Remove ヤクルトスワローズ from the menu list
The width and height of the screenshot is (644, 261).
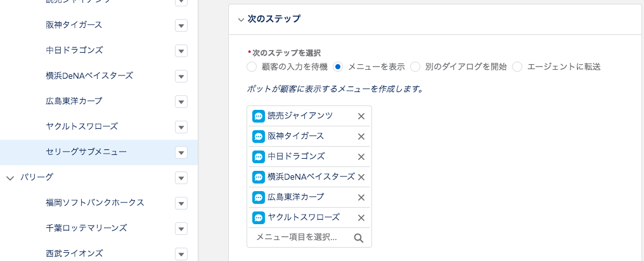(x=361, y=218)
